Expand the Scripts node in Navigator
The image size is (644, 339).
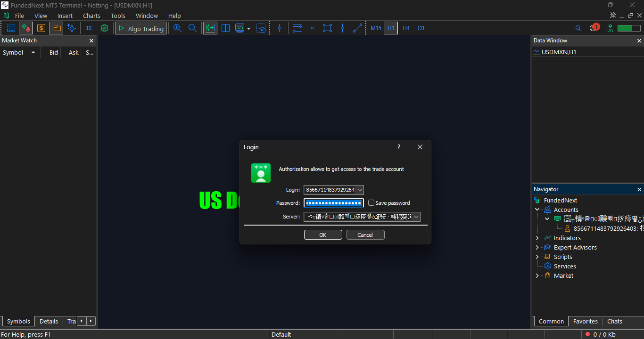tap(537, 257)
